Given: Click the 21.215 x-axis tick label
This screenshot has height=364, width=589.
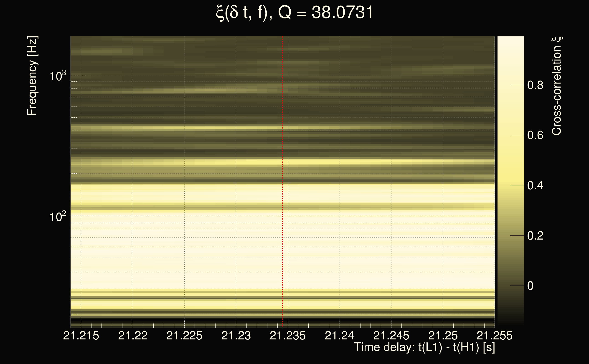Looking at the screenshot, I should click(81, 336).
